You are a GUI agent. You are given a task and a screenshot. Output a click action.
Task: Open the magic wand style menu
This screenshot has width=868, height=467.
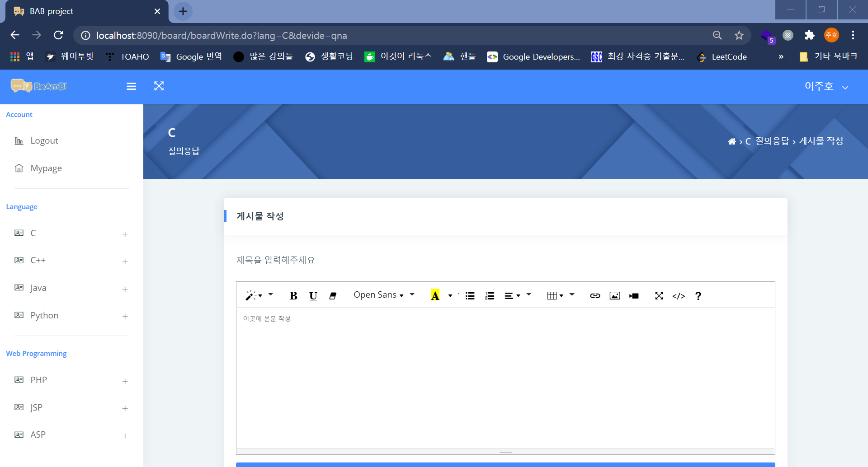[x=254, y=295]
